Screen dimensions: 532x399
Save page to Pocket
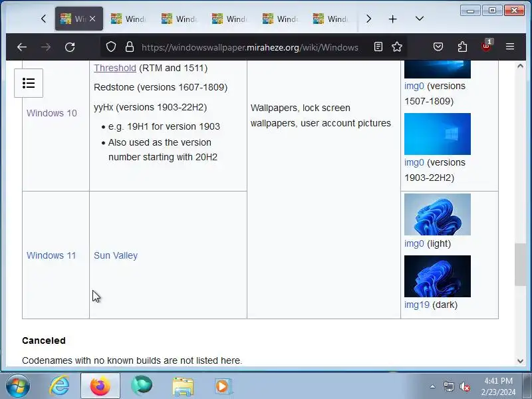tap(438, 47)
